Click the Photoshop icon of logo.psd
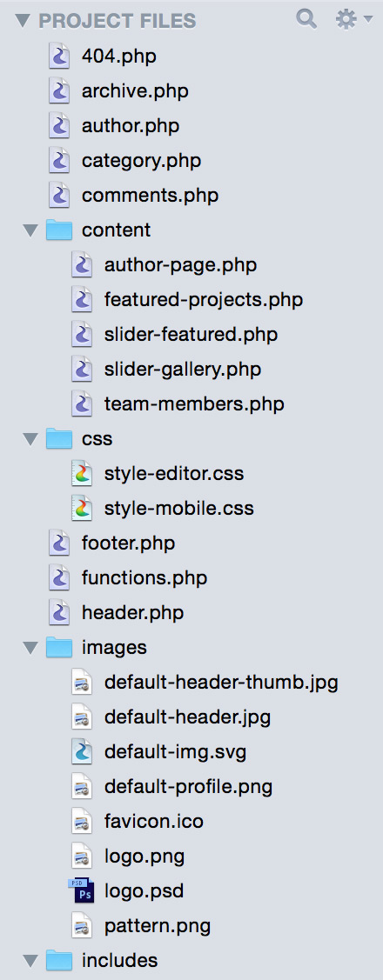383x980 pixels. 81,890
